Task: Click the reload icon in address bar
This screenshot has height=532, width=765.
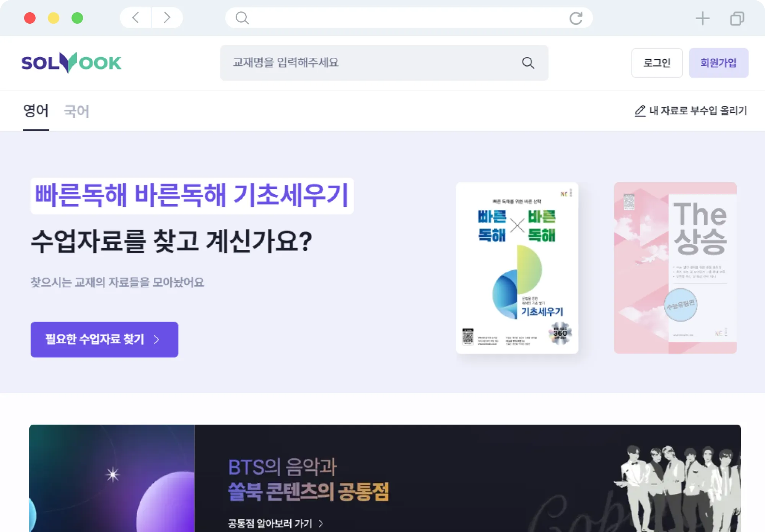Action: [576, 18]
